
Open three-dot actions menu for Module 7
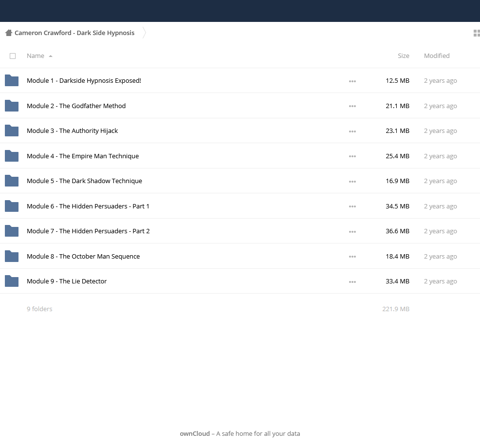pos(352,232)
